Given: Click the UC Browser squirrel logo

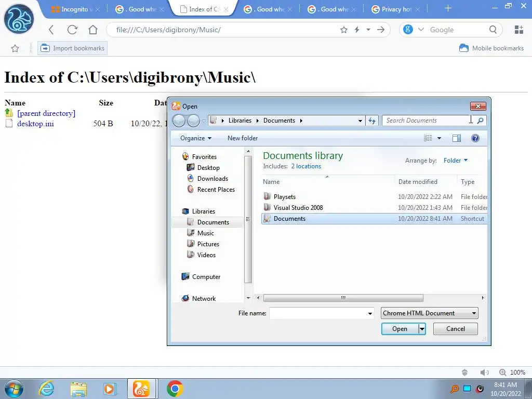Looking at the screenshot, I should 19,19.
